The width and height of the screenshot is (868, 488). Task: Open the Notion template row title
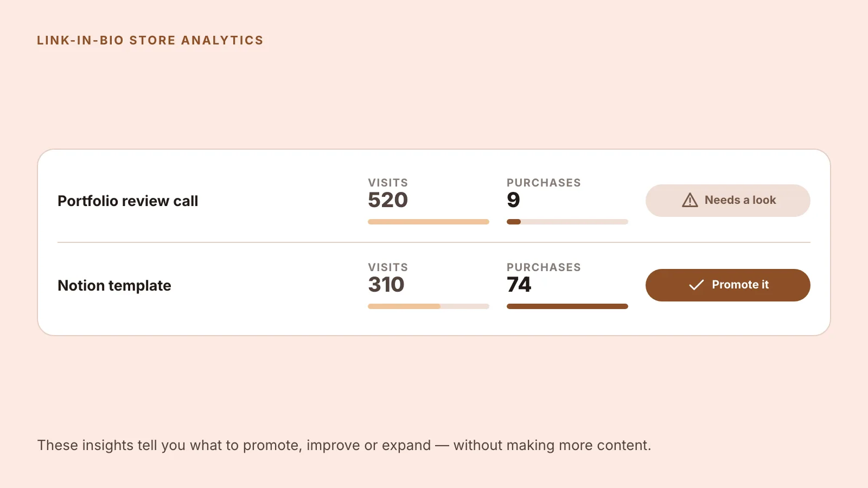114,285
